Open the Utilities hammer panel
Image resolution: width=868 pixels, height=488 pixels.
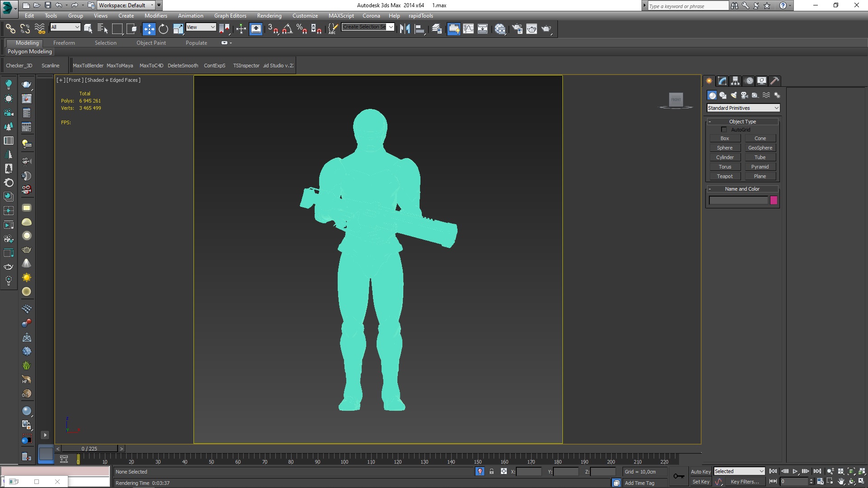(x=774, y=81)
